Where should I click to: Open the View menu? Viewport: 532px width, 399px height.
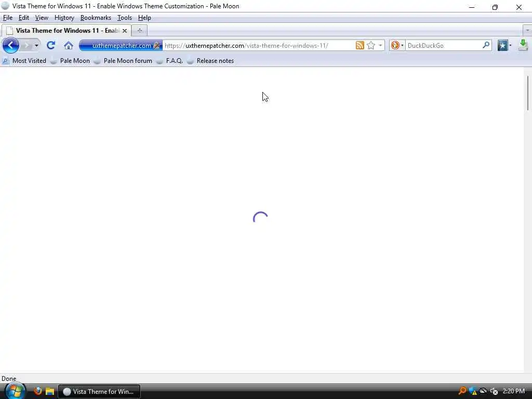(x=42, y=18)
